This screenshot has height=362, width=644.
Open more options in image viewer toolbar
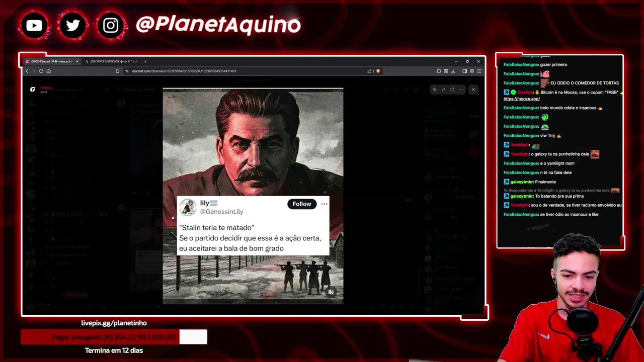[x=461, y=89]
